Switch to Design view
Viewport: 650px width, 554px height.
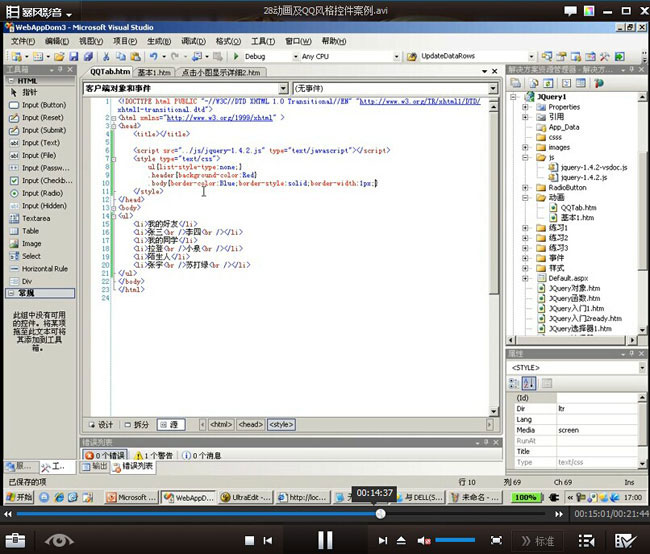click(x=101, y=425)
